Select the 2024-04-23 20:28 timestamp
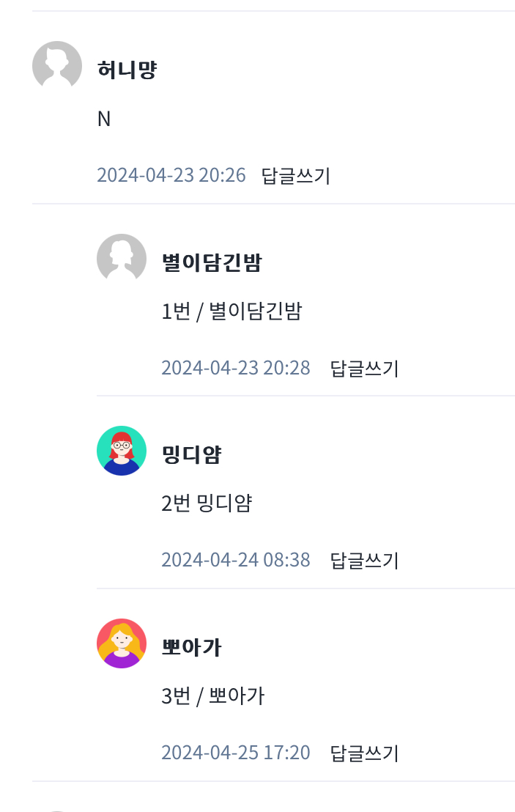Viewport: 515px width, 812px height. [x=236, y=368]
